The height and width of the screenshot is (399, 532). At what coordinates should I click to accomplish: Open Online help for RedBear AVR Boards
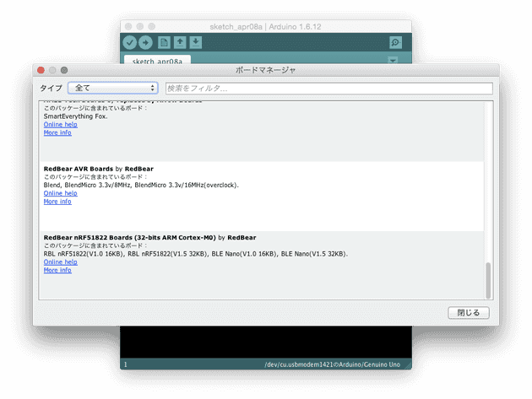coord(60,193)
